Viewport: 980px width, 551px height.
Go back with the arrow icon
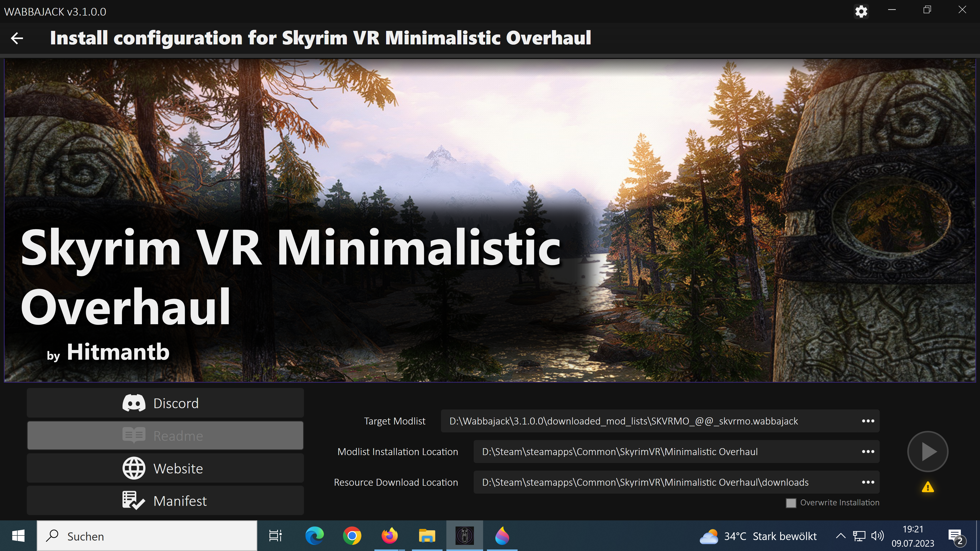17,38
